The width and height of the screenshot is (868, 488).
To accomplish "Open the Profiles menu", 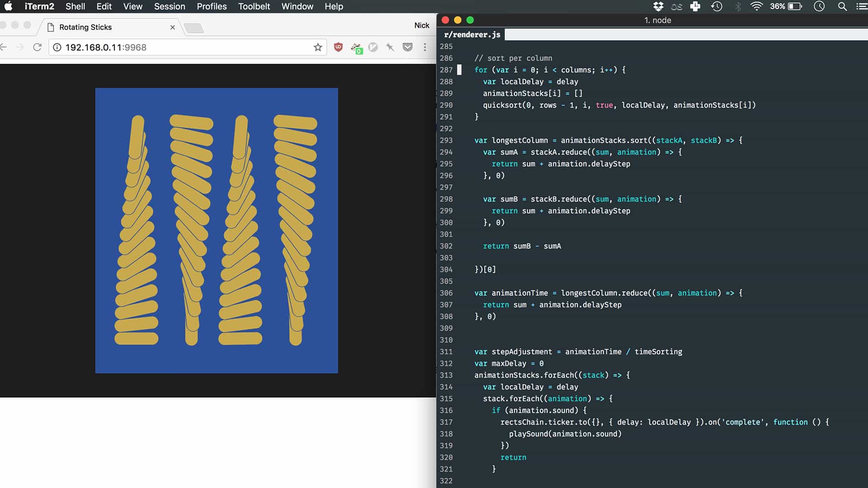I will (x=212, y=6).
